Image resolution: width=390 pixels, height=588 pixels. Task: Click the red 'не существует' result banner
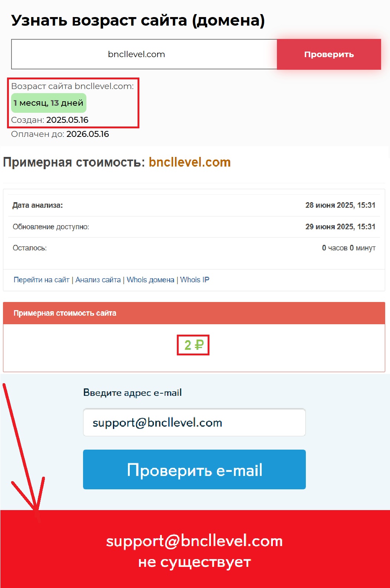(x=195, y=549)
